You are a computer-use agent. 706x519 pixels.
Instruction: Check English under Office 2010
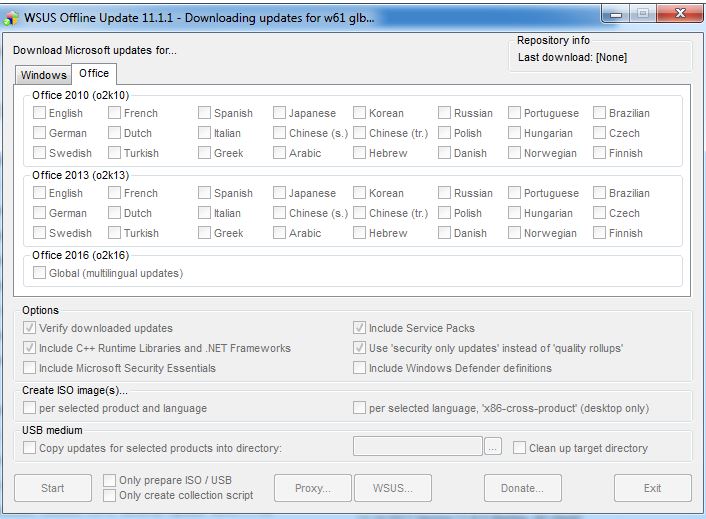point(40,113)
